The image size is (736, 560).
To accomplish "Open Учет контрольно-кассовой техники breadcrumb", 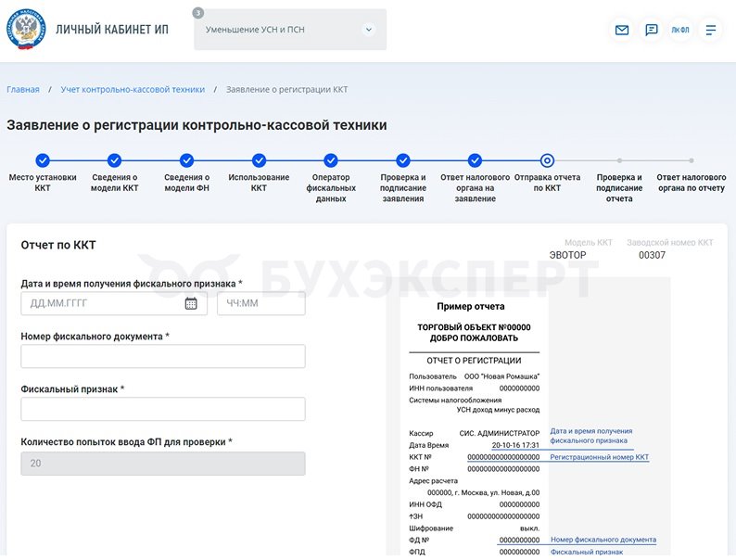I will point(133,89).
